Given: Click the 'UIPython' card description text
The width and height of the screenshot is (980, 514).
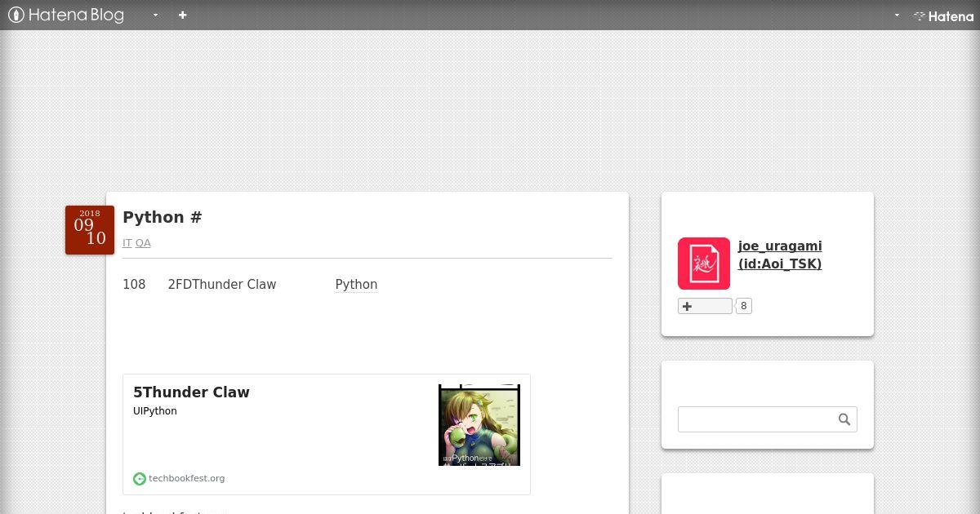Looking at the screenshot, I should pyautogui.click(x=155, y=410).
